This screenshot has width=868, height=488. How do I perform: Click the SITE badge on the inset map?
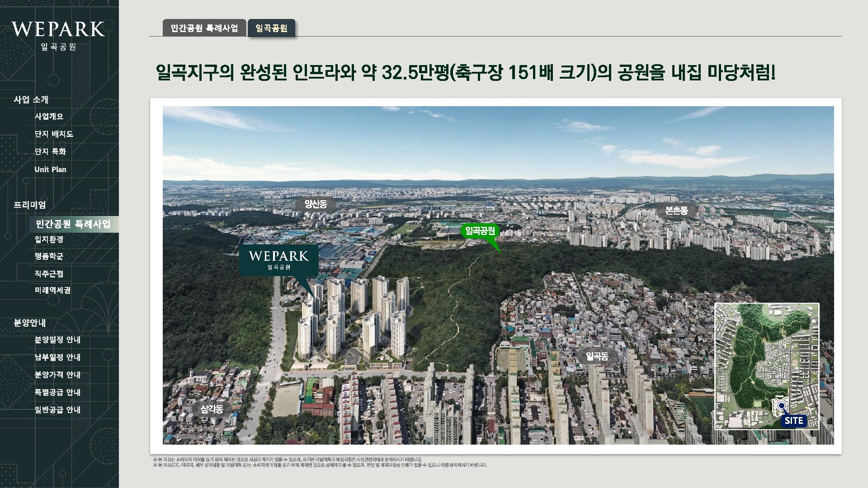click(x=794, y=421)
